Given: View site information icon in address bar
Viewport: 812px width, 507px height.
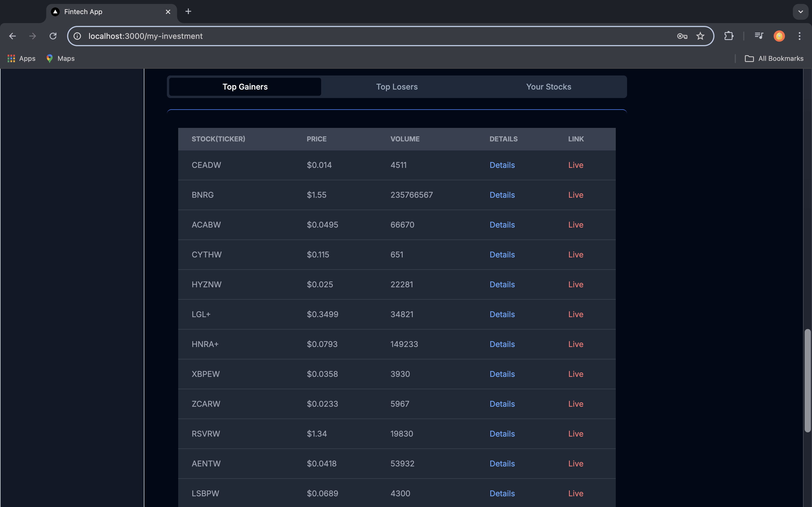Looking at the screenshot, I should point(78,36).
